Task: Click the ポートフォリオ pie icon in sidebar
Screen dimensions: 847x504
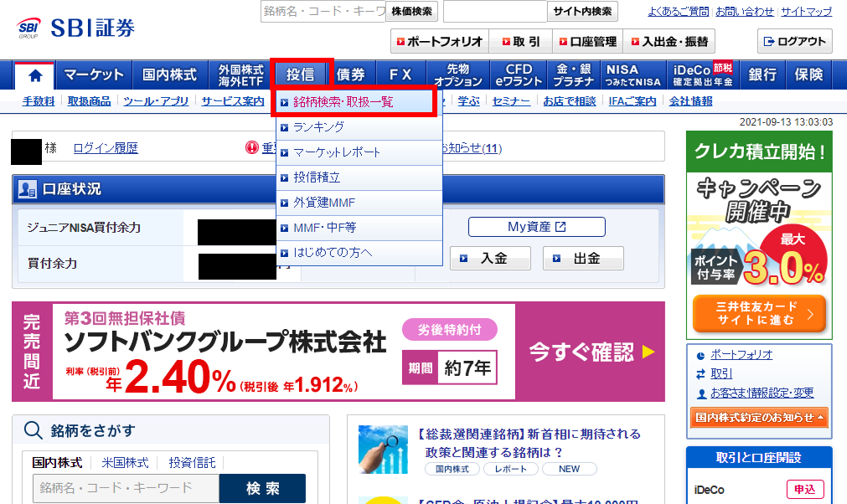Action: pos(700,356)
